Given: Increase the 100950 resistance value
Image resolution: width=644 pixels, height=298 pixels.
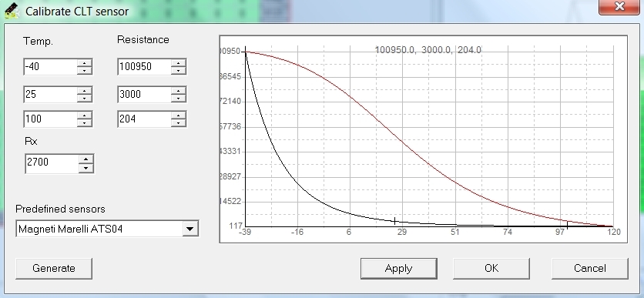Looking at the screenshot, I should [x=178, y=63].
